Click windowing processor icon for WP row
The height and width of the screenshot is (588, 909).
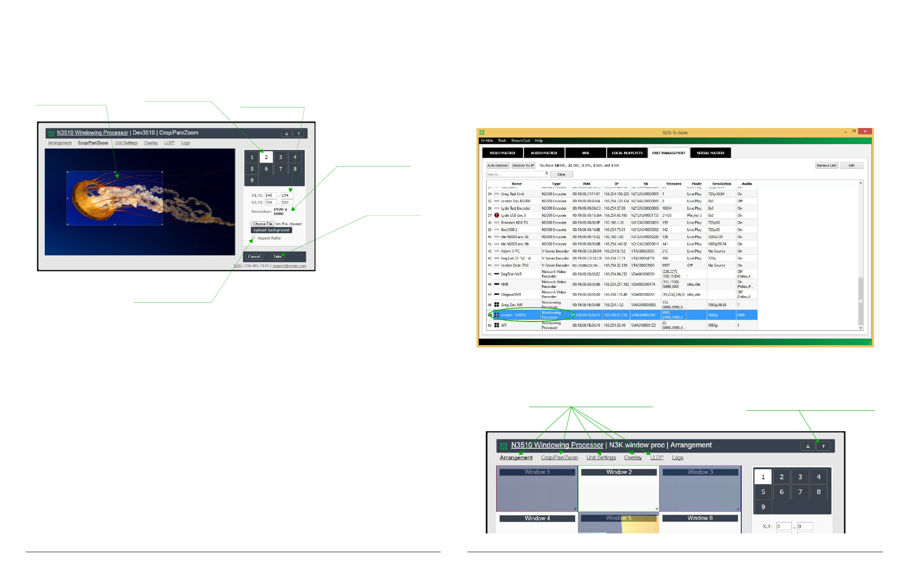pyautogui.click(x=497, y=325)
